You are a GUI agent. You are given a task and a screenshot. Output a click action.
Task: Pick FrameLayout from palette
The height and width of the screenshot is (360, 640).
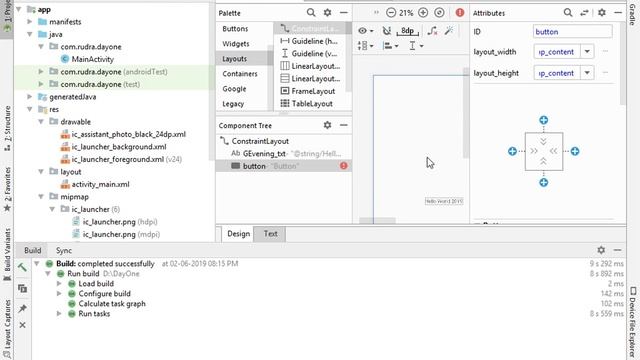point(308,91)
